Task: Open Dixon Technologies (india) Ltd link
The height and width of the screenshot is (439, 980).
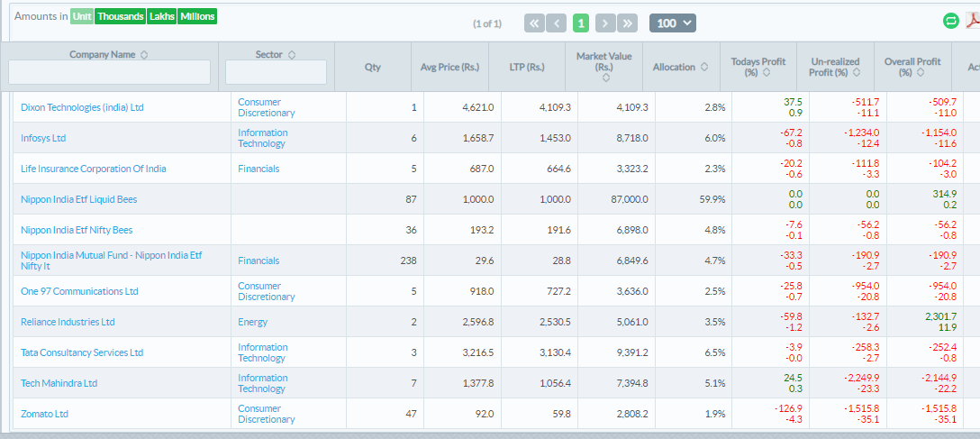Action: [83, 107]
